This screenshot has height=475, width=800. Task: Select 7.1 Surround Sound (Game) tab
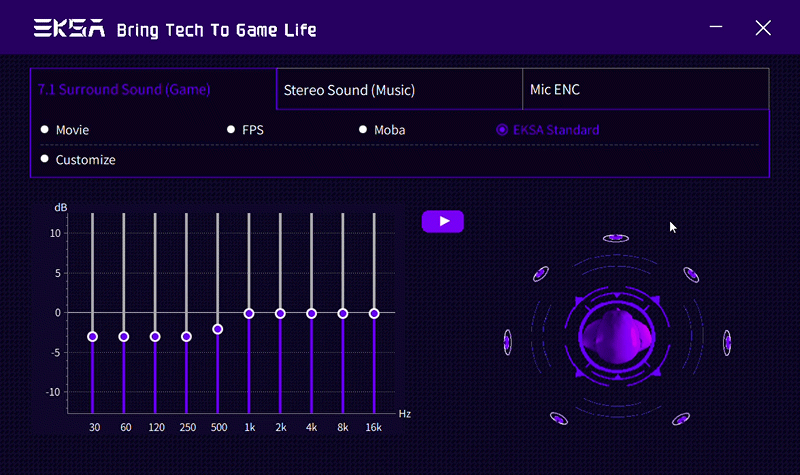click(x=153, y=90)
